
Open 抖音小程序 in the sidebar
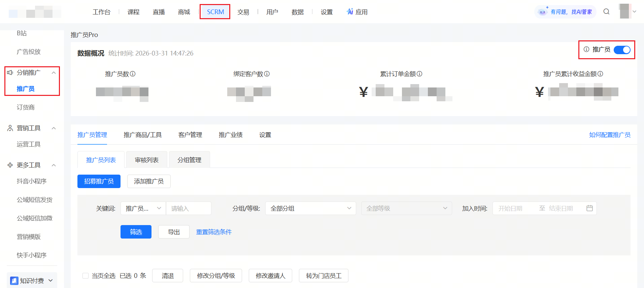[x=32, y=181]
